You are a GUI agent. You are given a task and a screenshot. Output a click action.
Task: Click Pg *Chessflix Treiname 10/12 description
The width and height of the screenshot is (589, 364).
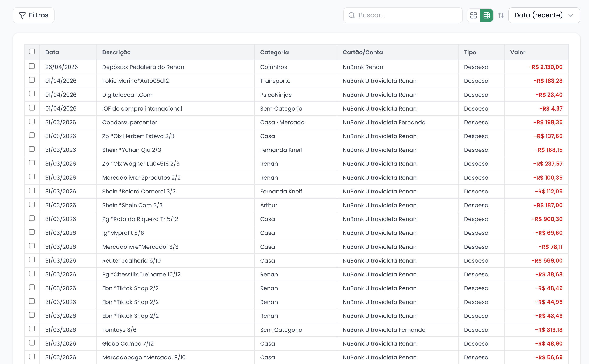pos(141,274)
